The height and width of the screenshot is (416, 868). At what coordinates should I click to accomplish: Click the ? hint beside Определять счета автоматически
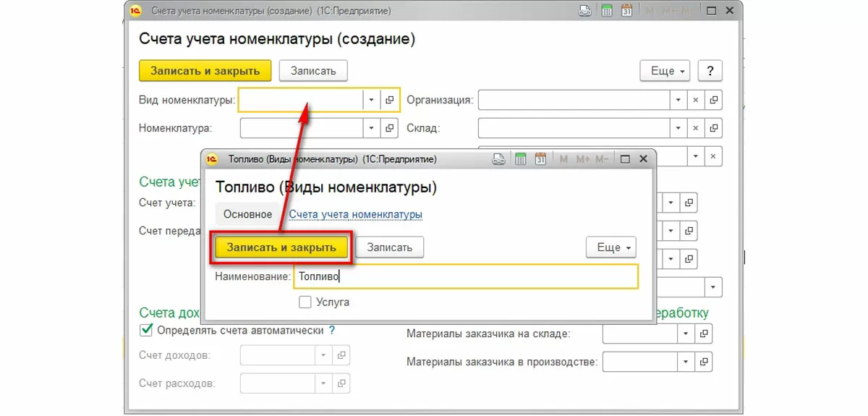click(332, 330)
